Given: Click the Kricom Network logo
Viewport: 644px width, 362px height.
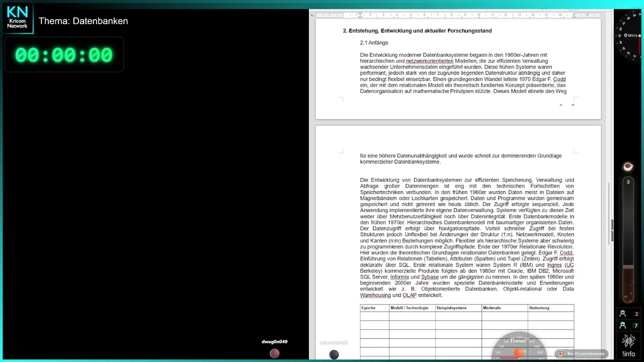Looking at the screenshot, I should (x=17, y=18).
